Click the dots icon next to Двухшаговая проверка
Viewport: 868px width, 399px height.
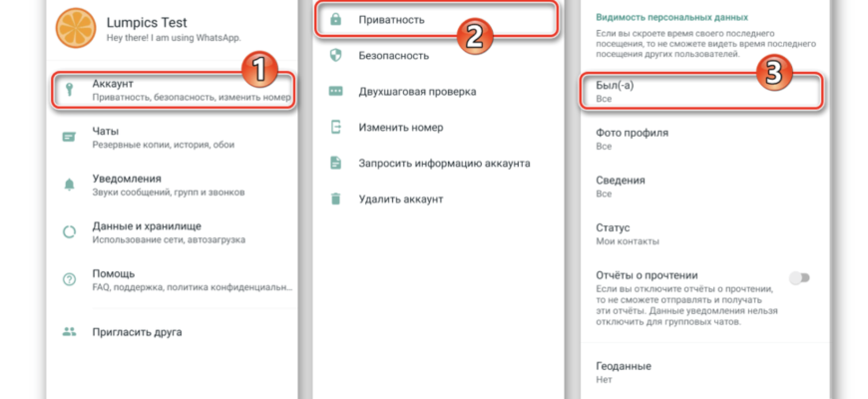tap(335, 92)
